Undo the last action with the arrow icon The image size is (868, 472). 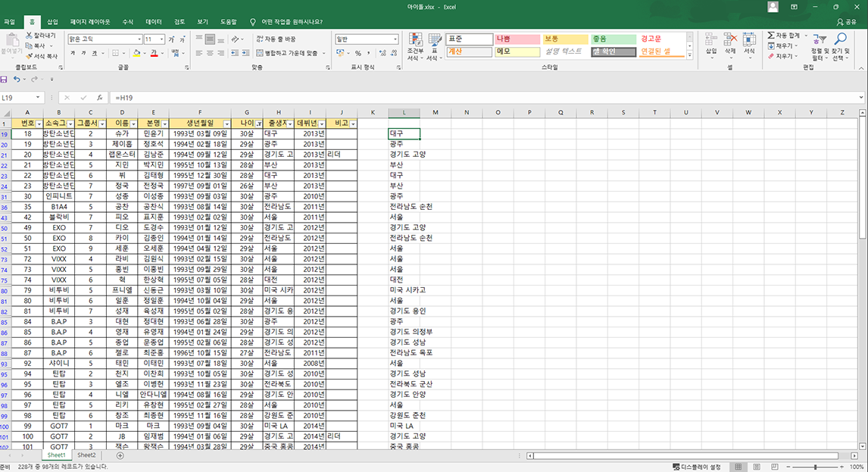point(17,80)
